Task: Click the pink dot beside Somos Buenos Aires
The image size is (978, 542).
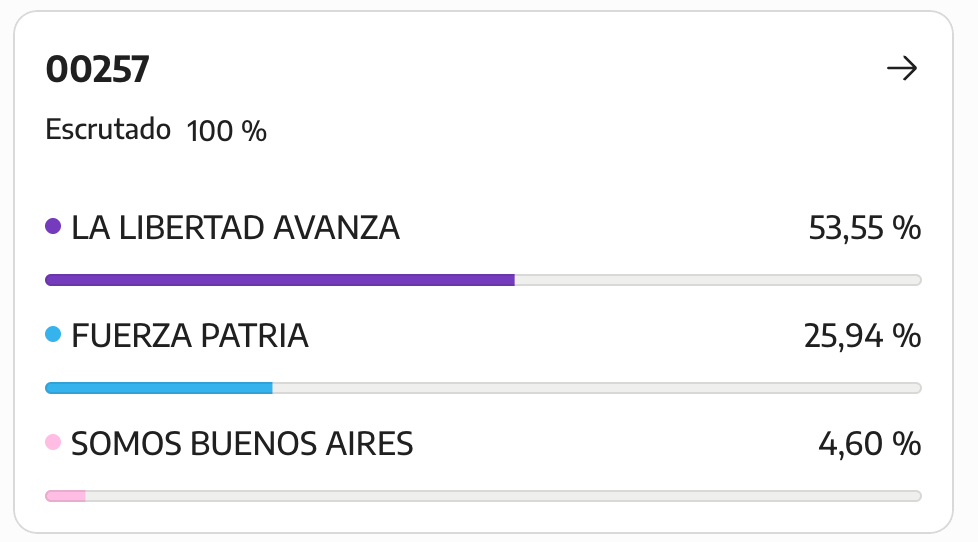Action: 53,442
